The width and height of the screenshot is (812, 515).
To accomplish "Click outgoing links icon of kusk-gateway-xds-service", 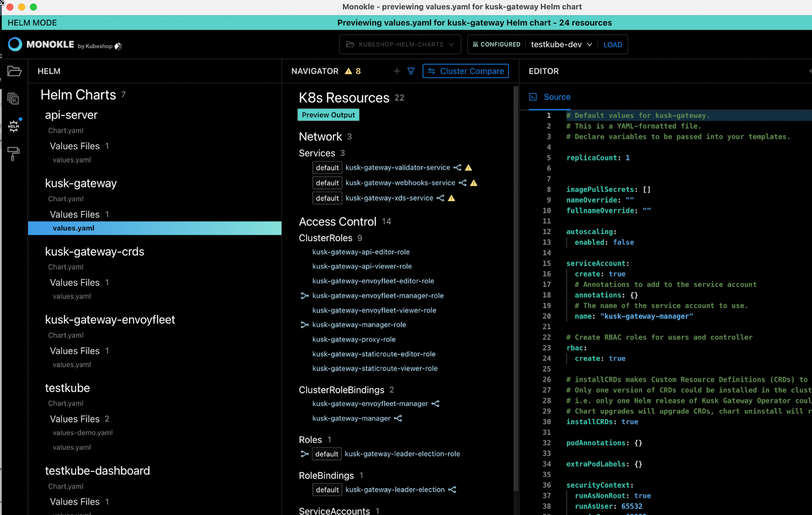I will (x=440, y=198).
